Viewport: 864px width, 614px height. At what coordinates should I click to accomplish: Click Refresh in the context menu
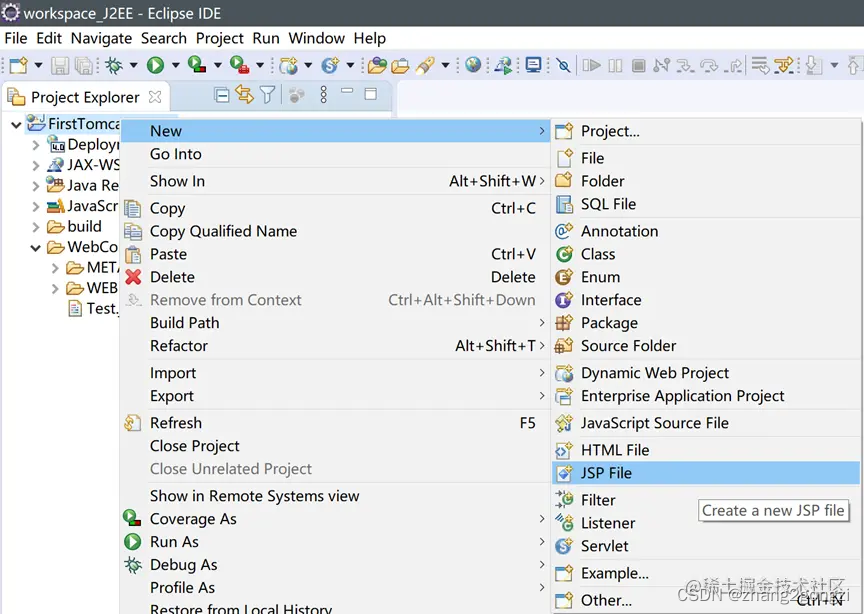[x=335, y=423]
